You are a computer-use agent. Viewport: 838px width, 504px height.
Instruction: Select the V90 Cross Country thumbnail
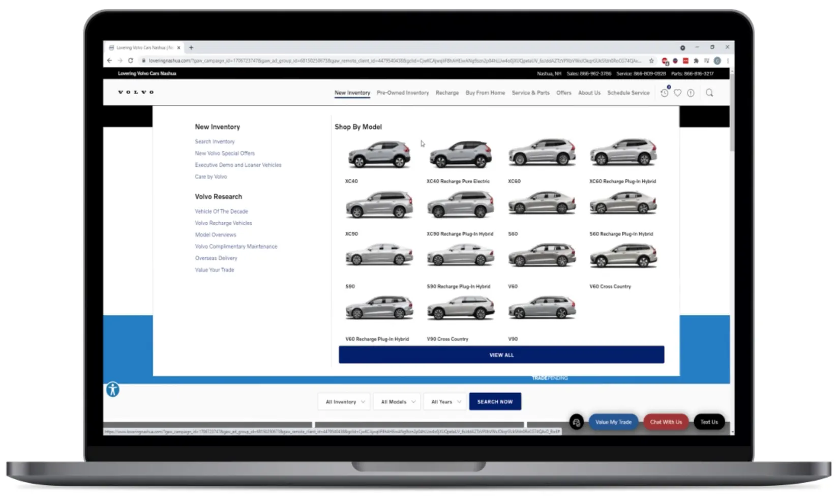point(460,308)
